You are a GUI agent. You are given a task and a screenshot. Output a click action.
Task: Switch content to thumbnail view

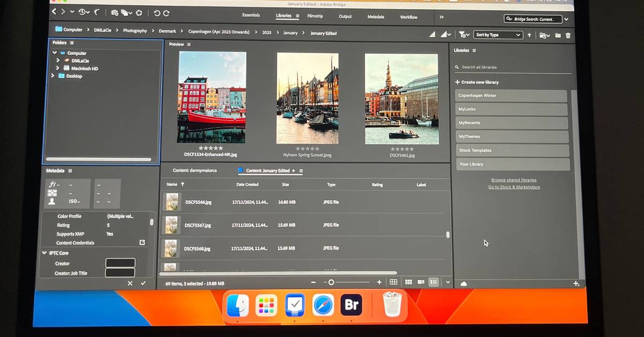click(x=408, y=282)
